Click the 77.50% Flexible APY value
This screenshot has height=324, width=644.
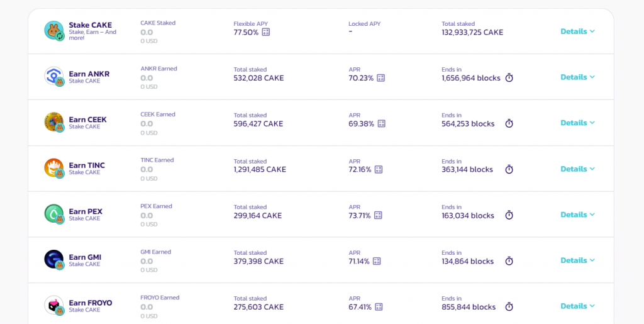point(246,33)
